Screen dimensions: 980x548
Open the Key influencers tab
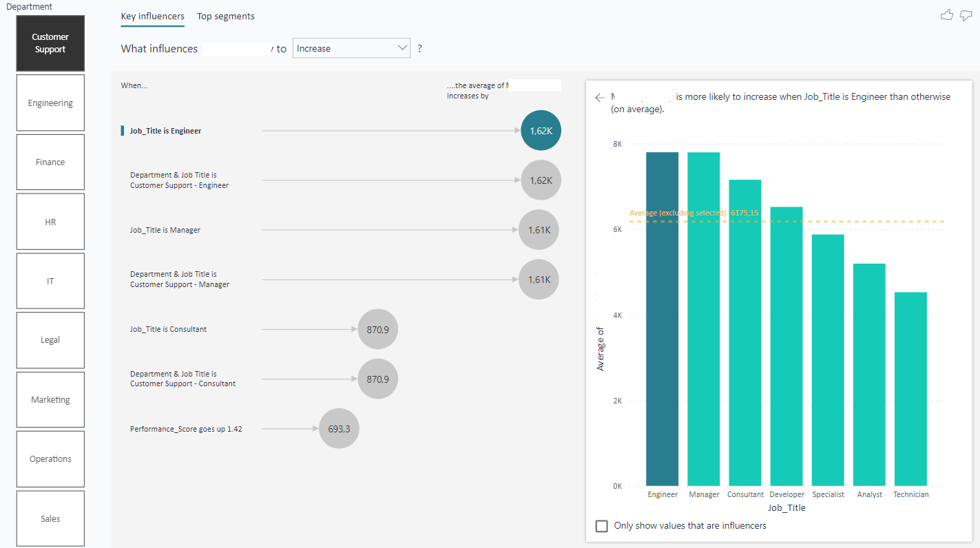153,17
